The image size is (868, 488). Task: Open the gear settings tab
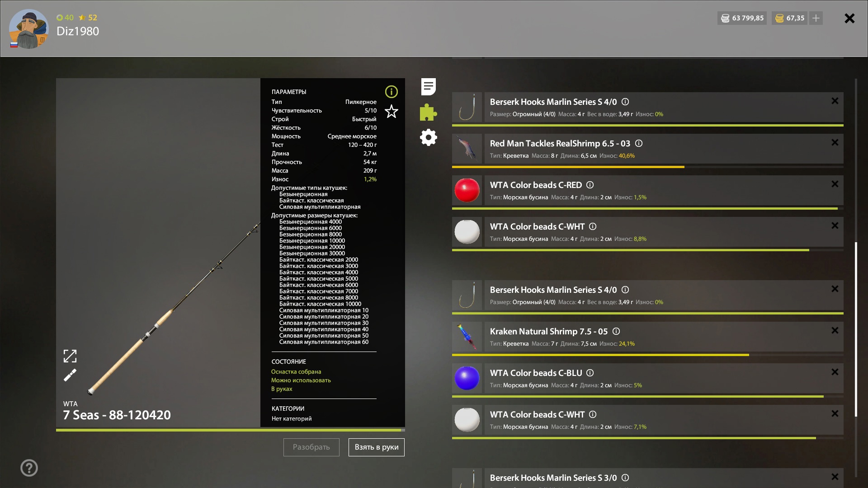point(428,137)
